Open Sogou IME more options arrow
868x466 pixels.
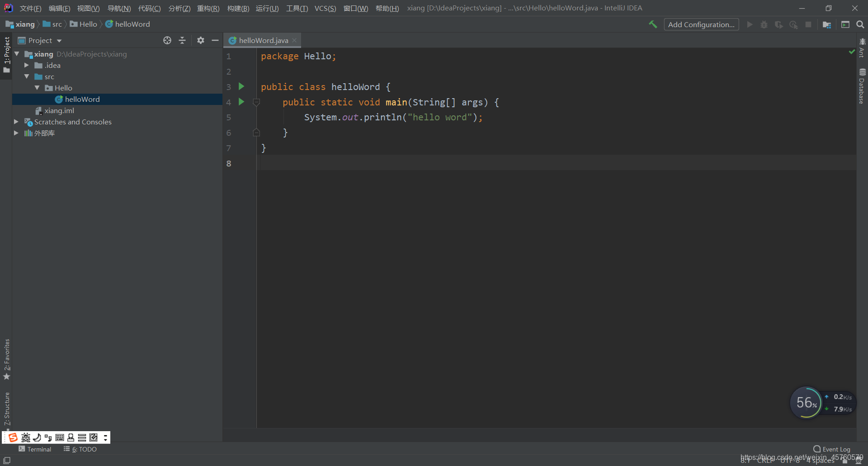[105, 437]
